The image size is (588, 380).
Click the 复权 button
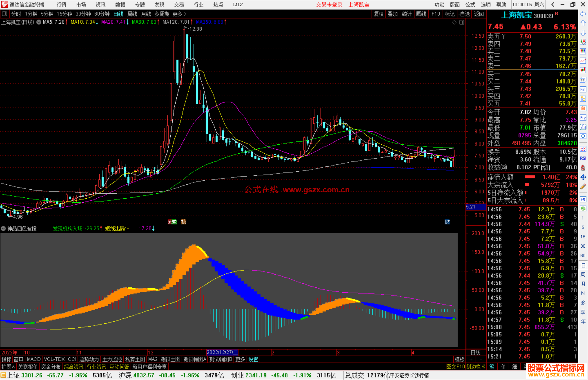click(x=378, y=14)
